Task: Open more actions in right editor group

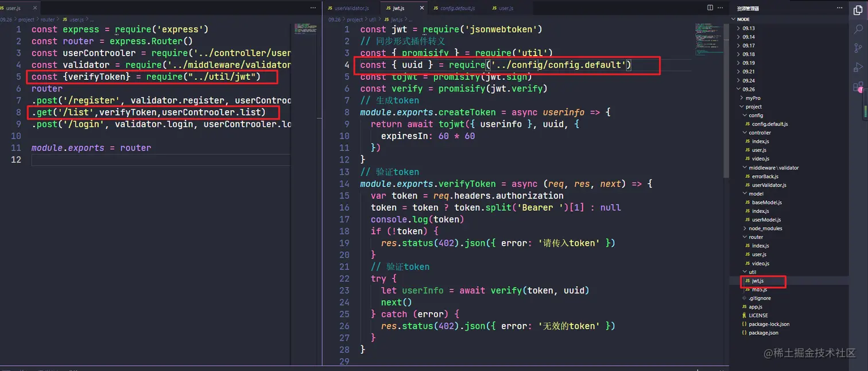Action: 722,8
